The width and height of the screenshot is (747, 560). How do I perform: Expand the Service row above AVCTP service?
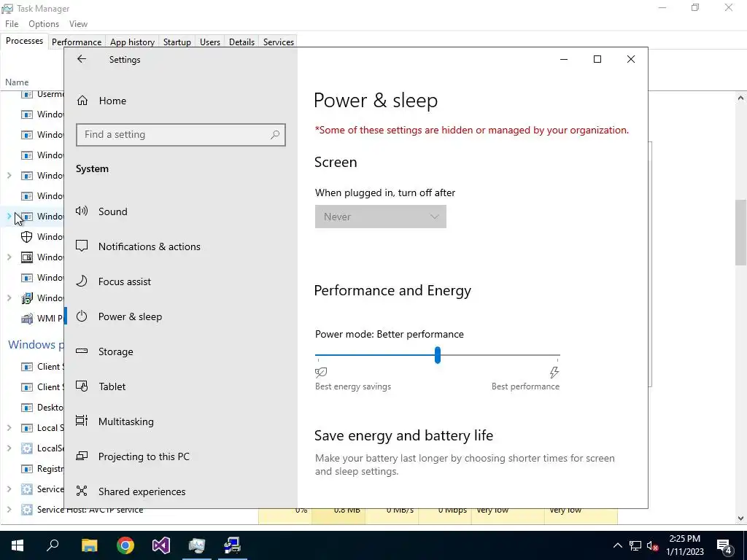[9, 489]
